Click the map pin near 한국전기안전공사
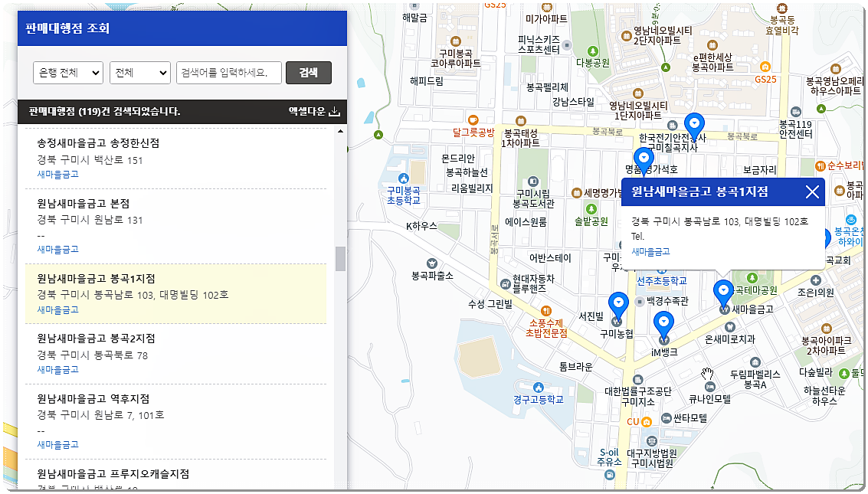 pyautogui.click(x=694, y=126)
